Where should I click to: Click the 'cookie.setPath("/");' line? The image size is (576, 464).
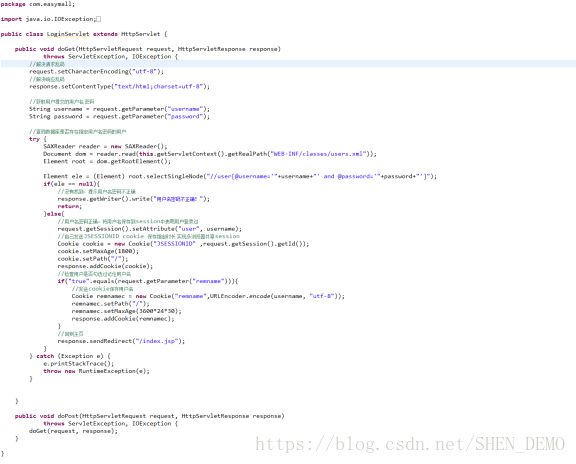(93, 259)
